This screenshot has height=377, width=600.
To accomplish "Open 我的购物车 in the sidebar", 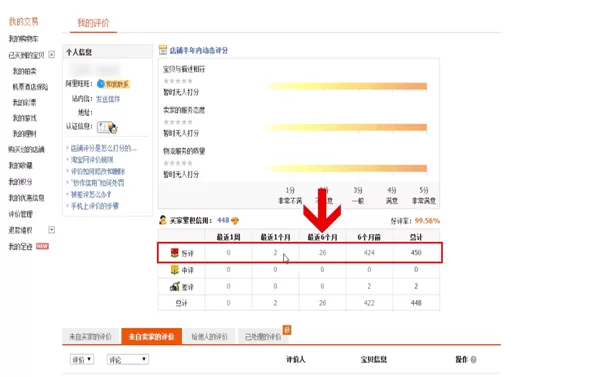I will pos(24,39).
